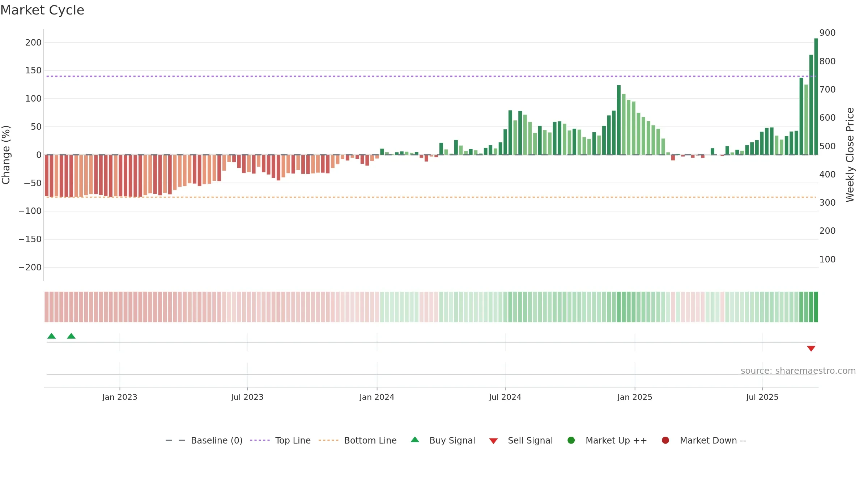Click the tallest green bar at chart end

(x=816, y=97)
